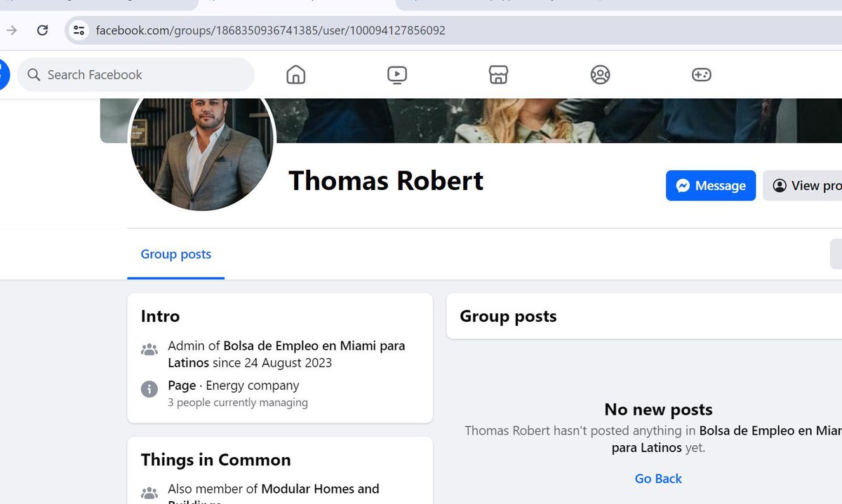Click the Modular Homes and Buildings group name

coord(319,489)
